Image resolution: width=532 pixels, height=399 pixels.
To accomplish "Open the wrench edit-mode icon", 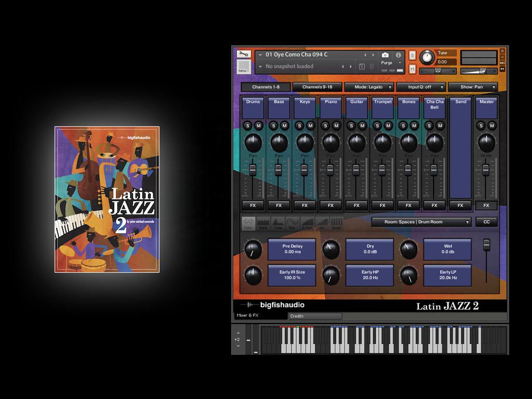I will point(244,54).
